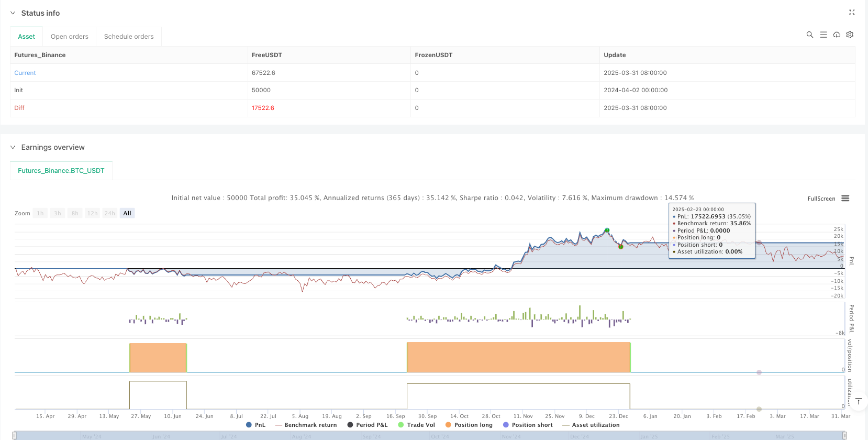The image size is (868, 440).
Task: Click the large orange Position long block
Action: coord(519,357)
